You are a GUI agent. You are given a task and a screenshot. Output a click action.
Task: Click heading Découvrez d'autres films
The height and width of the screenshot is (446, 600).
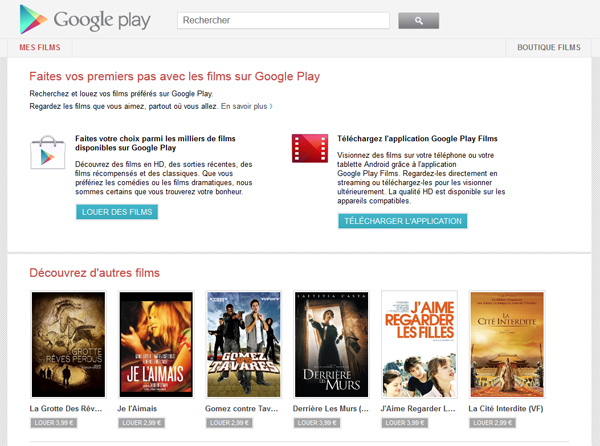pyautogui.click(x=95, y=273)
